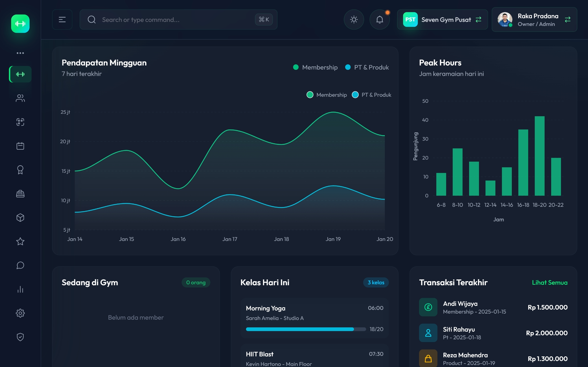
Task: Open the members (people) sidebar icon
Action: (20, 98)
